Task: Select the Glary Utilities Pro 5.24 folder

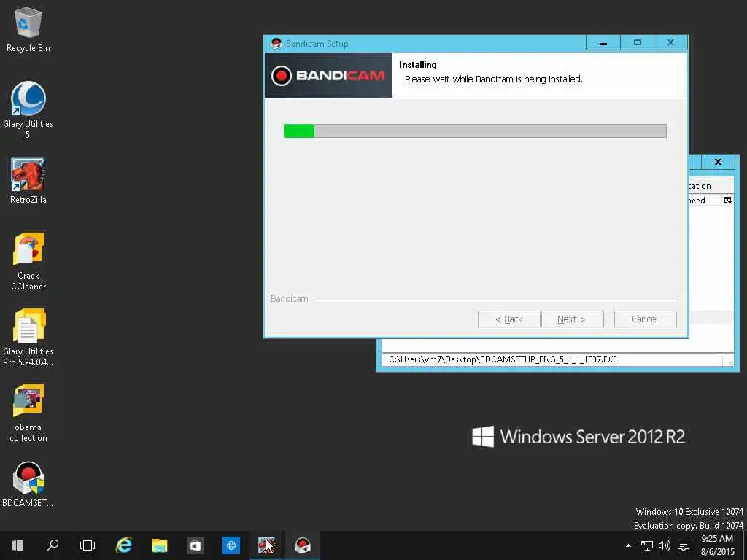Action: [28, 337]
